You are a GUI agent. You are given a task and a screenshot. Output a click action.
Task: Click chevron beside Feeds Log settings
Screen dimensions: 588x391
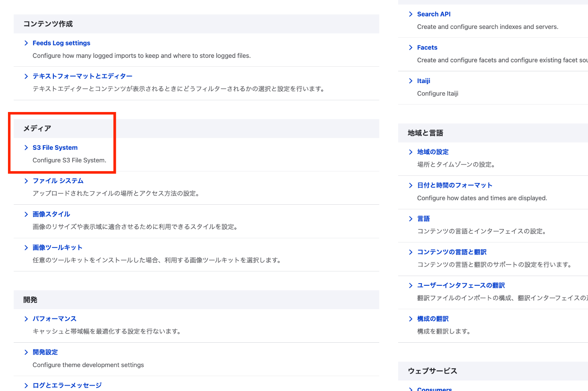(26, 43)
